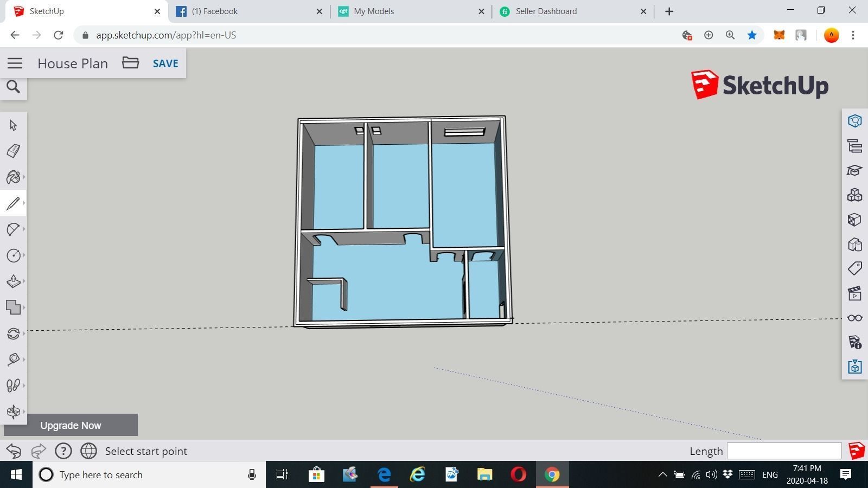Select the Push/Pull tool
The width and height of the screenshot is (868, 488).
(x=14, y=281)
